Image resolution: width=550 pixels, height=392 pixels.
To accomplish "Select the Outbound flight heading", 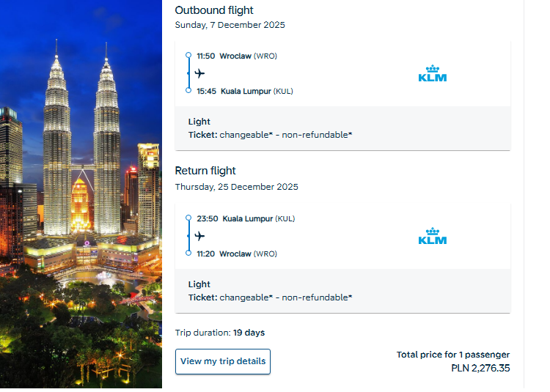I will point(214,10).
